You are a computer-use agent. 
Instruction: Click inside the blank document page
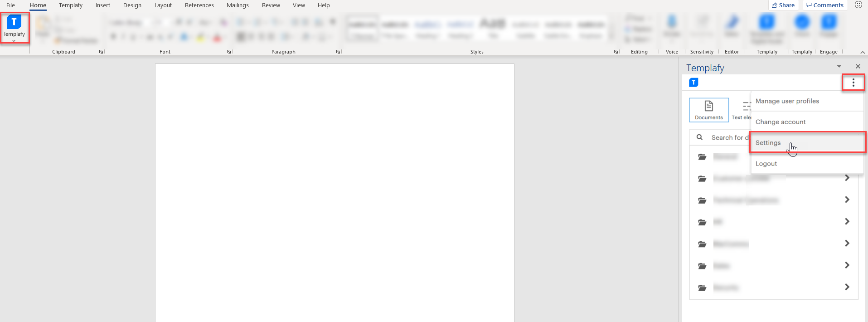coord(335,193)
